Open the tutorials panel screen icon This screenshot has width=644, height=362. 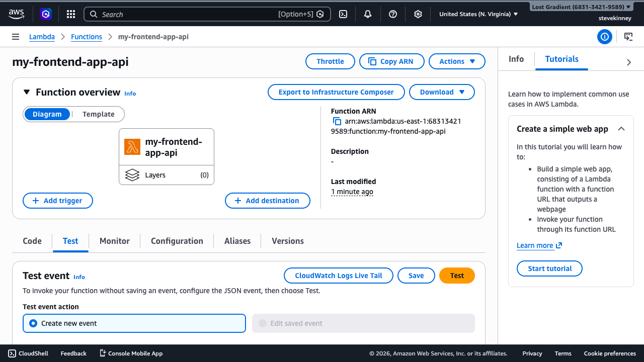click(628, 37)
